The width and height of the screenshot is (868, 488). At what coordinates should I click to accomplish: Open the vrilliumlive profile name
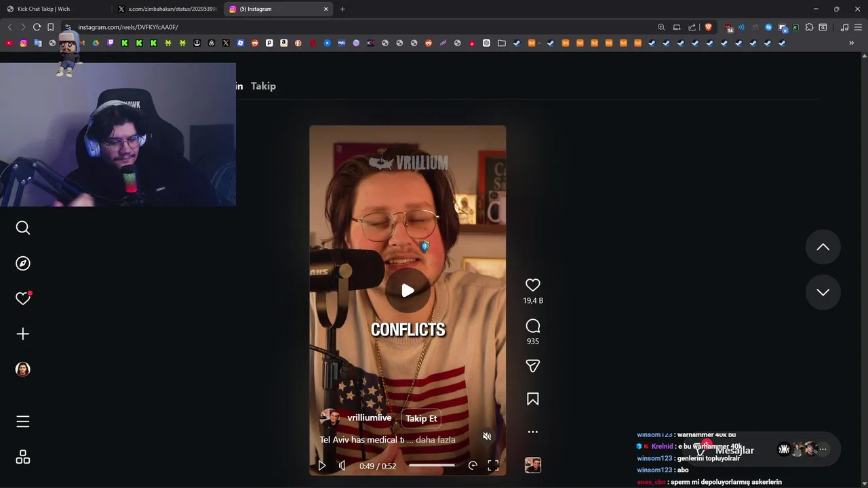[370, 418]
